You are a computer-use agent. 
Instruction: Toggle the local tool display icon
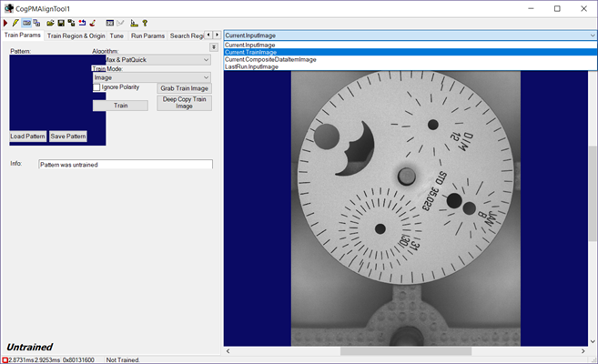coord(27,22)
